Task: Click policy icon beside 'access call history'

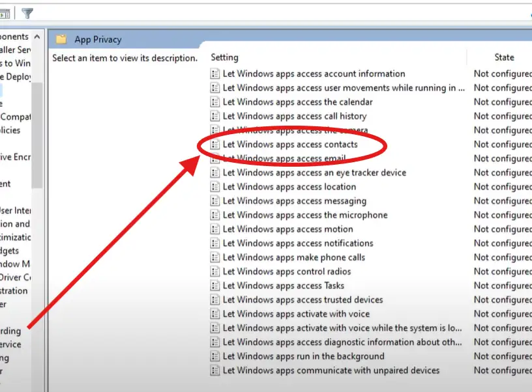Action: [214, 116]
